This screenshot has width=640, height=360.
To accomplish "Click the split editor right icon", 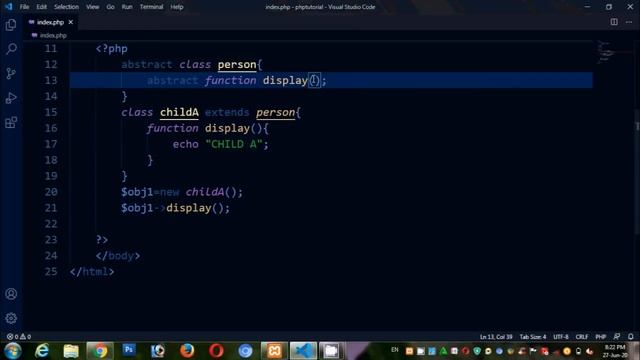I will [614, 22].
